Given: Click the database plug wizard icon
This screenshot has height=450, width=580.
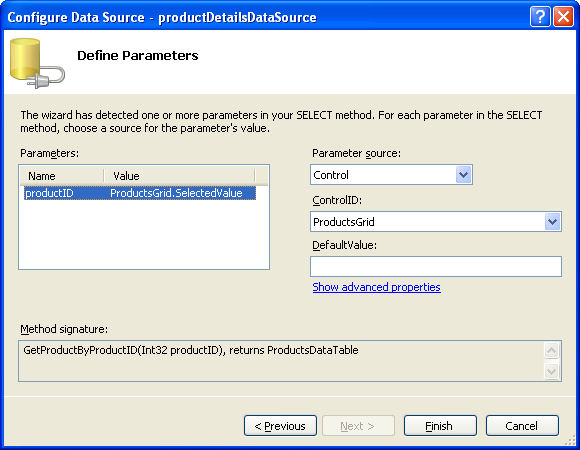Looking at the screenshot, I should pyautogui.click(x=37, y=63).
